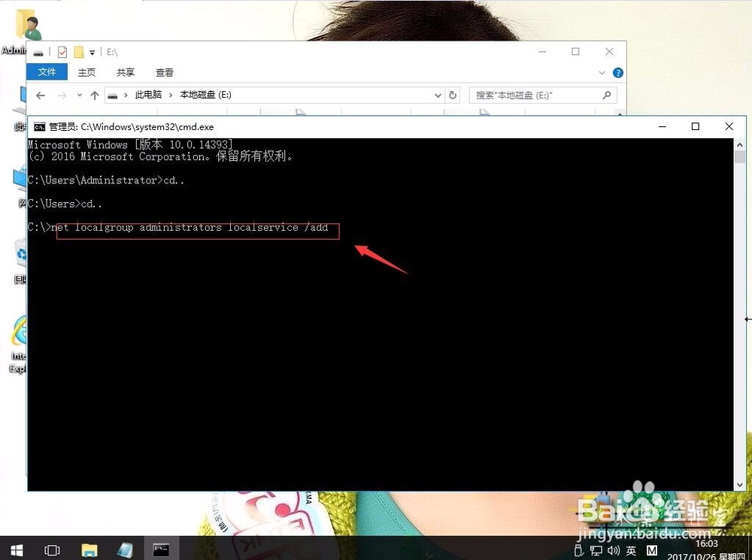This screenshot has height=560, width=752.
Task: Click 本地磁盘 (E:) in the address bar
Action: pyautogui.click(x=205, y=95)
